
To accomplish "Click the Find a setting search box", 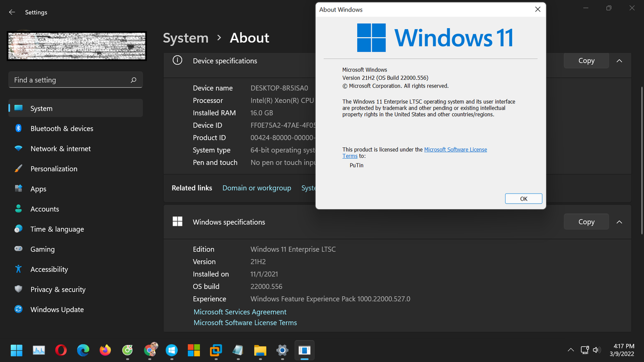I will pos(75,80).
